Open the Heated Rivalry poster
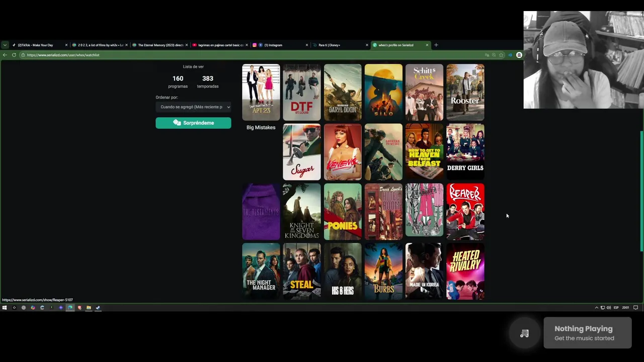The height and width of the screenshot is (362, 644). [x=465, y=271]
